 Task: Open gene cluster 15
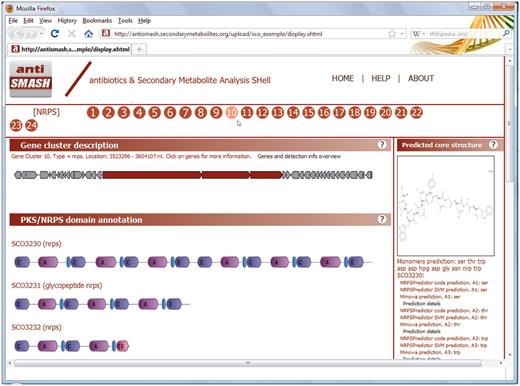(309, 113)
